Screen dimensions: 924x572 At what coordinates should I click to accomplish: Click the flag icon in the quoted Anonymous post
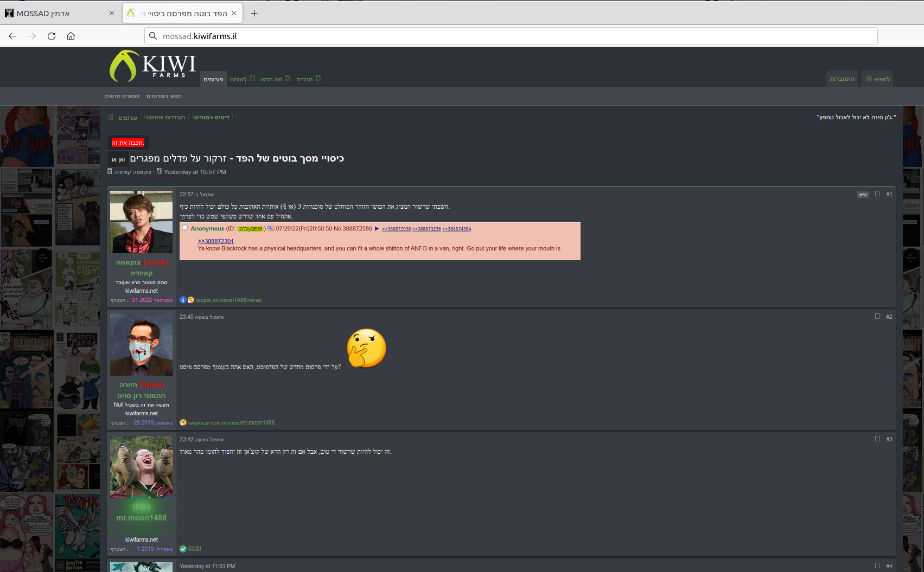pos(271,229)
